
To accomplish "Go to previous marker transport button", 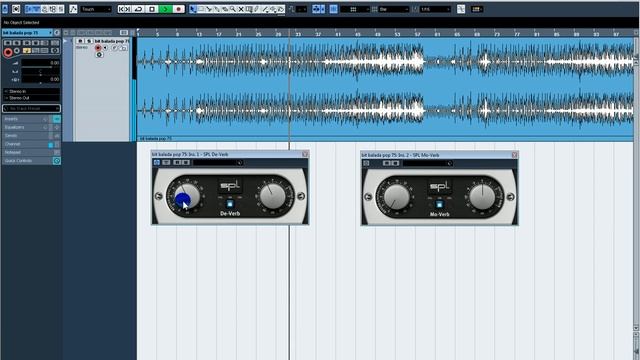I will [x=121, y=9].
